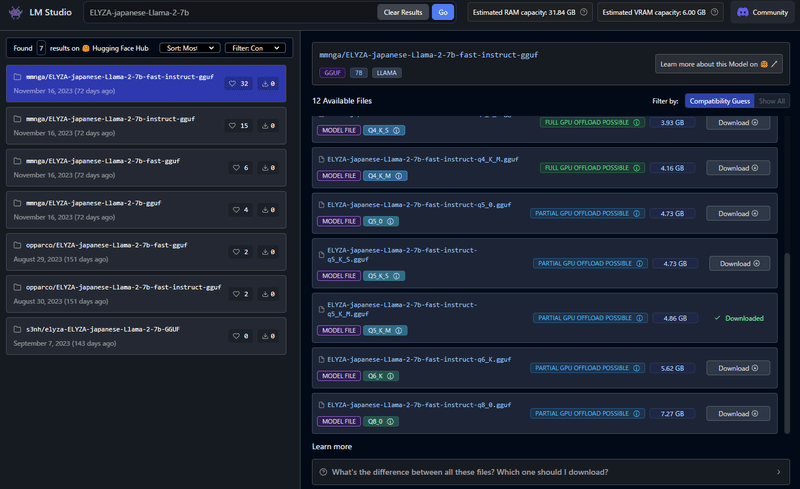Viewport: 800px width, 489px height.
Task: Click the Hugging Face emoji icon in results header
Action: point(86,48)
